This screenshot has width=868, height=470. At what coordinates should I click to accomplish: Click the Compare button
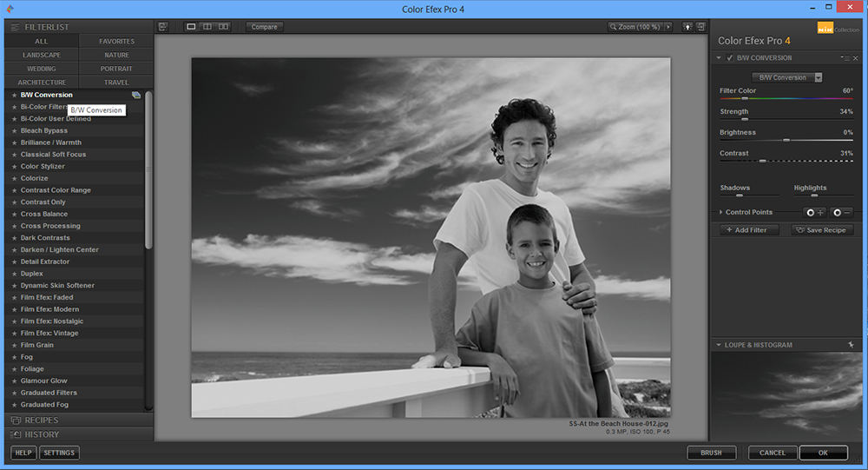pos(264,27)
